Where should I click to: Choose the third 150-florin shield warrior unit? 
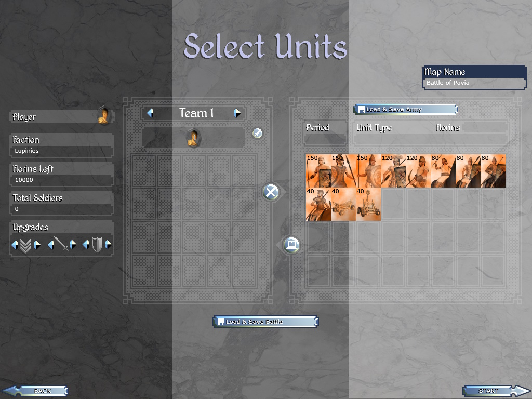368,171
